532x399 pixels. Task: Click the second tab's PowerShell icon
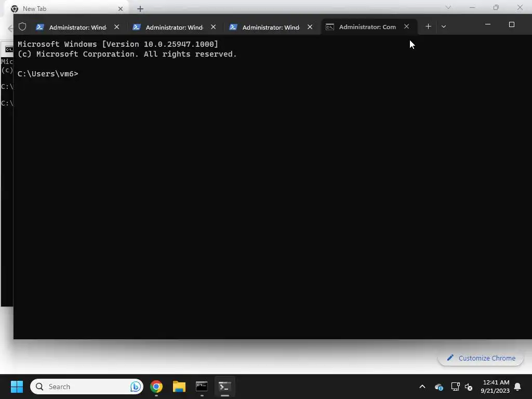click(137, 27)
